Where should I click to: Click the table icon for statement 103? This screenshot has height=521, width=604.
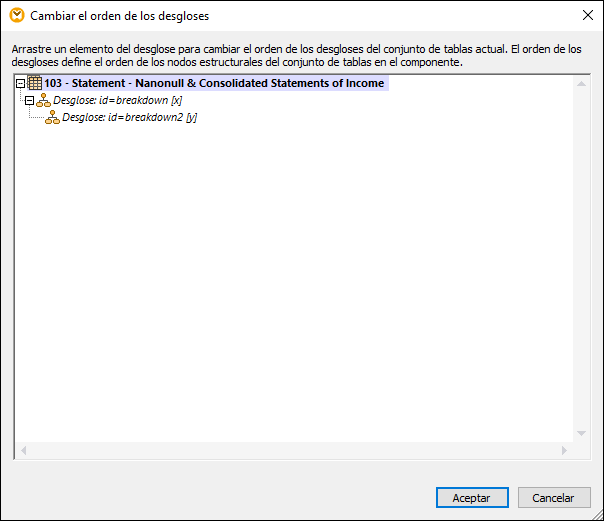(x=35, y=83)
